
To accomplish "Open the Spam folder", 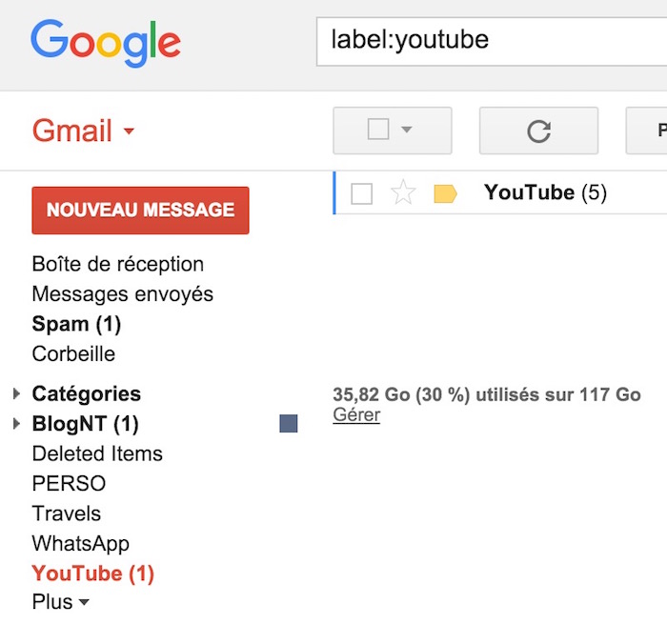I will click(76, 324).
